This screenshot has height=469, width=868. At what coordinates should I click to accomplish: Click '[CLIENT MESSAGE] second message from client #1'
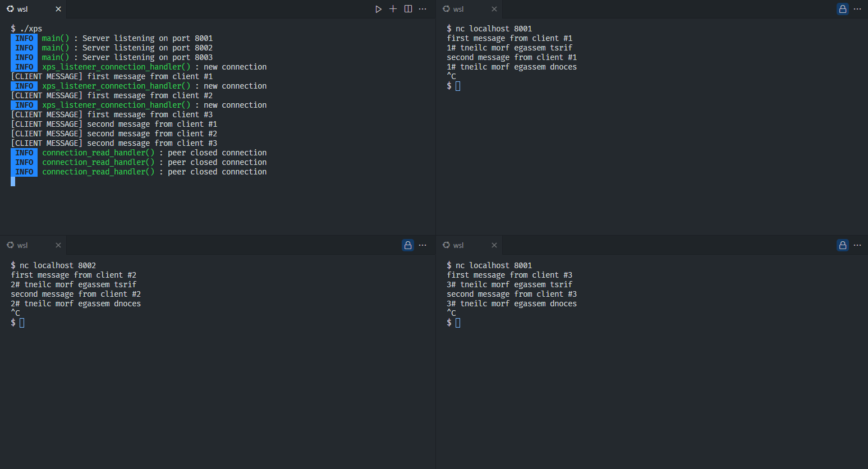114,124
